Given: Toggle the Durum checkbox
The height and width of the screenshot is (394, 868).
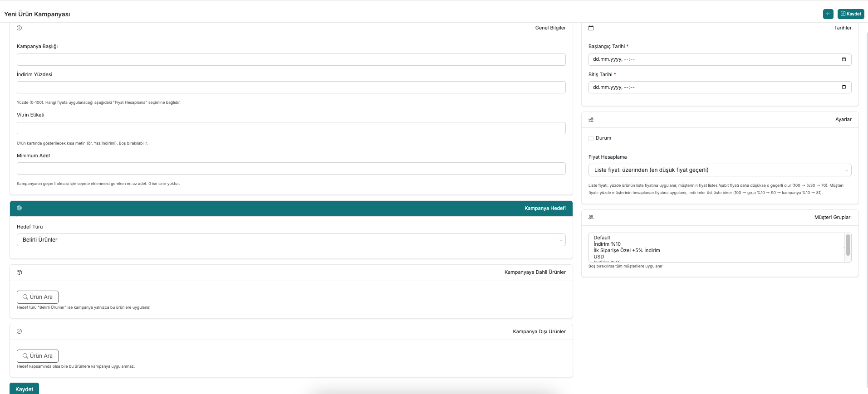Looking at the screenshot, I should [591, 138].
